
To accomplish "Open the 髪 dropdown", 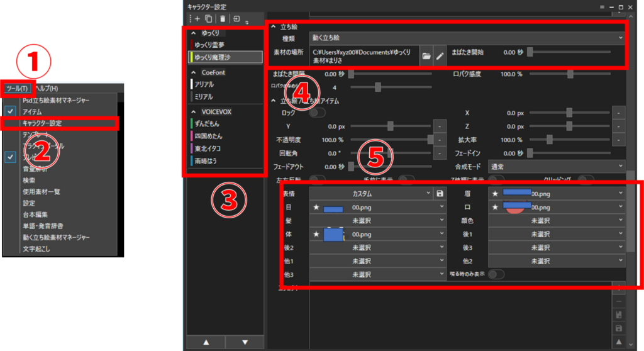I will 378,221.
